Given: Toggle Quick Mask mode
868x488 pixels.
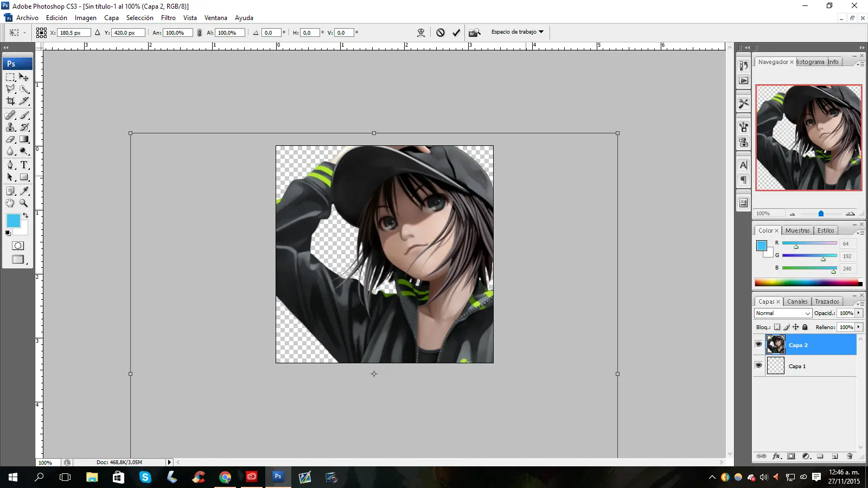Looking at the screenshot, I should (x=18, y=246).
